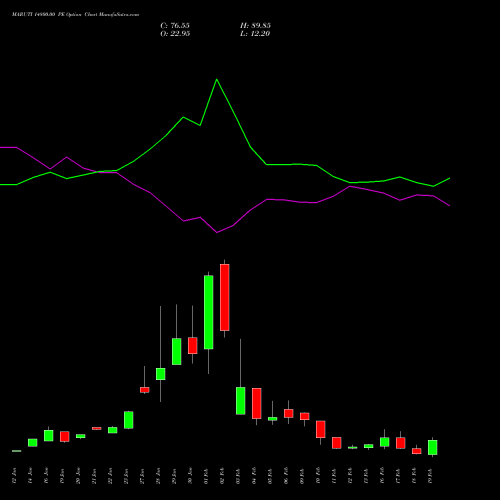Click the 21 Jan date label
This screenshot has width=500, height=500.
(94, 476)
